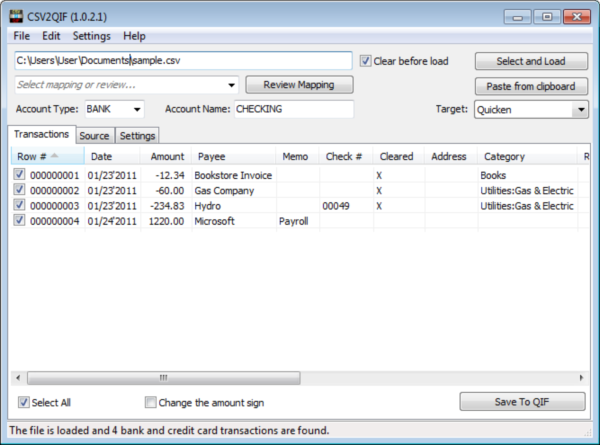The height and width of the screenshot is (445, 600).
Task: Enable Change the amount sign option
Action: click(x=151, y=403)
